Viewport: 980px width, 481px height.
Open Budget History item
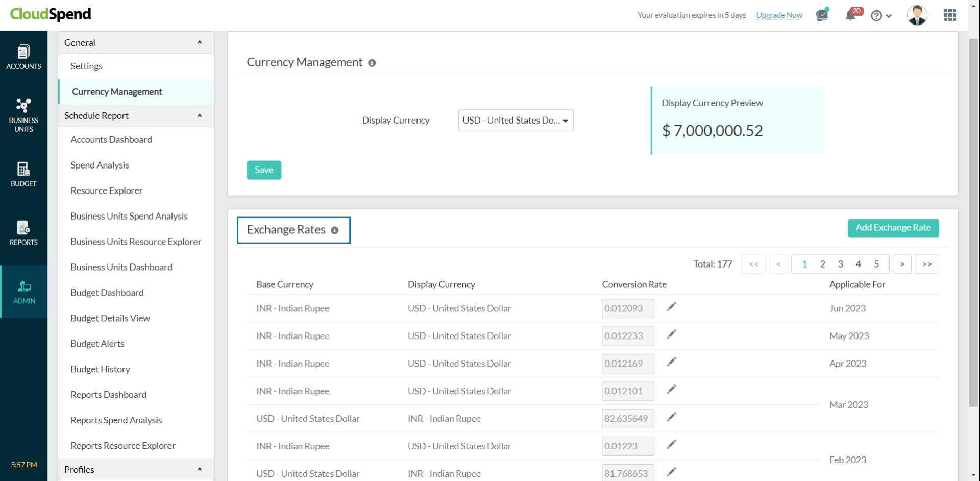pyautogui.click(x=100, y=370)
